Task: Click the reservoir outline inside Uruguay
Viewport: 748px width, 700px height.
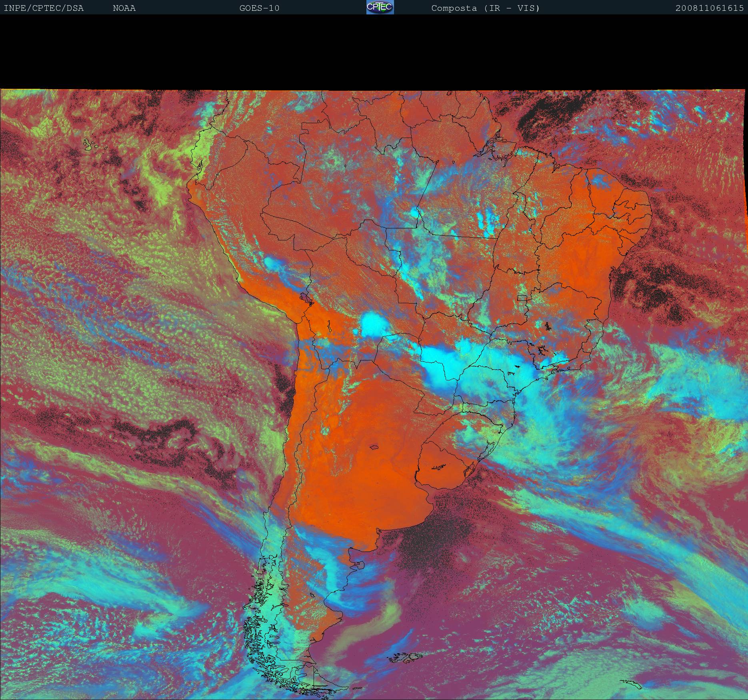Action: [440, 466]
